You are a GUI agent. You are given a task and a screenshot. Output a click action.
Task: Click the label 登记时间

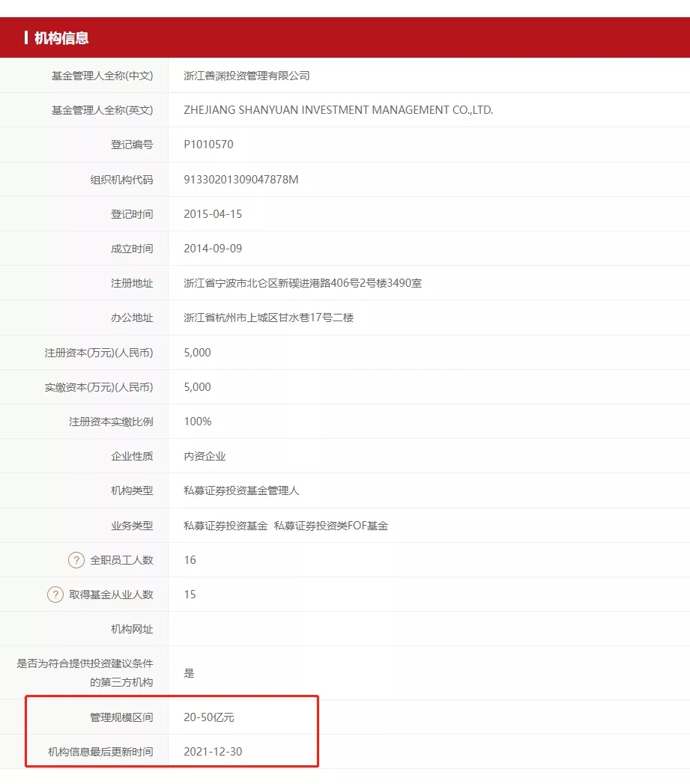pyautogui.click(x=132, y=214)
